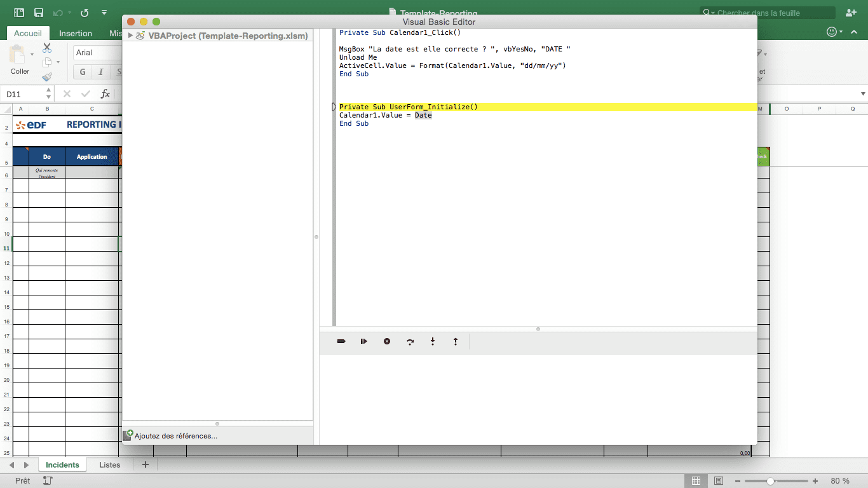Open the Coller paste dropdown arrow
The image size is (868, 488).
[x=32, y=55]
